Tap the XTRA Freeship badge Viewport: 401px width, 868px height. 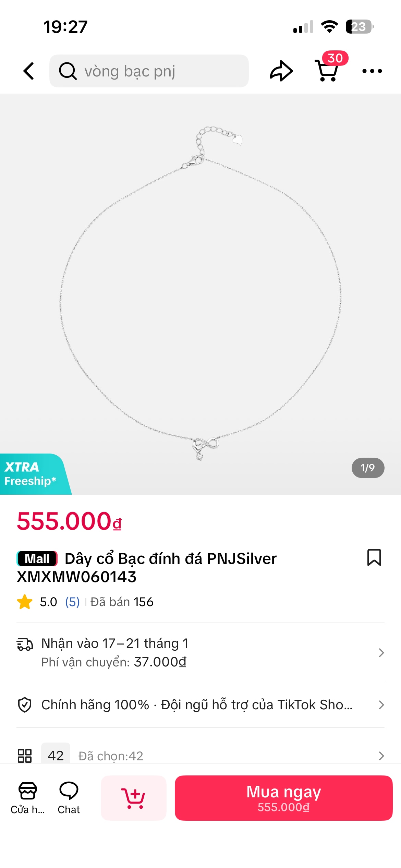31,474
